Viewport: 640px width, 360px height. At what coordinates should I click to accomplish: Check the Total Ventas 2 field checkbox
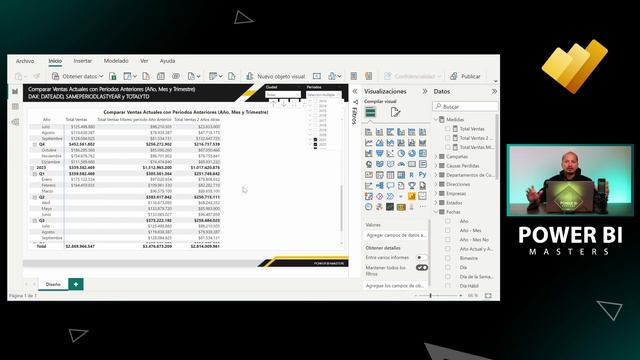(448, 138)
